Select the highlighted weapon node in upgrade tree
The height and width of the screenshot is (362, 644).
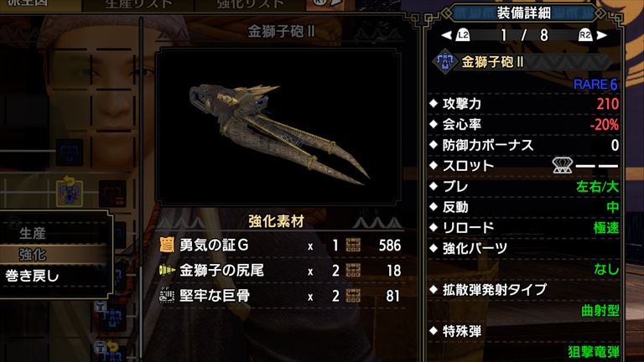point(70,192)
